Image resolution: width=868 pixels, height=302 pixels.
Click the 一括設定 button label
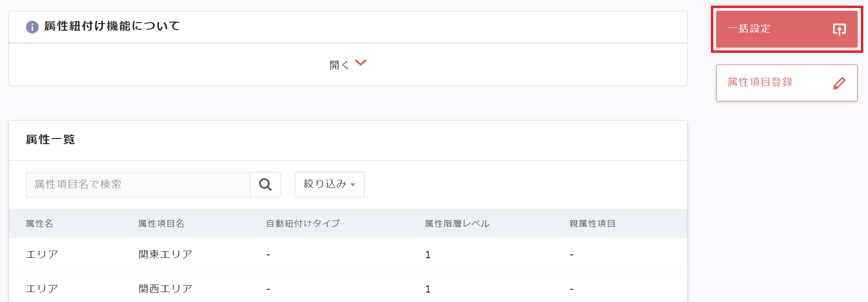point(749,29)
